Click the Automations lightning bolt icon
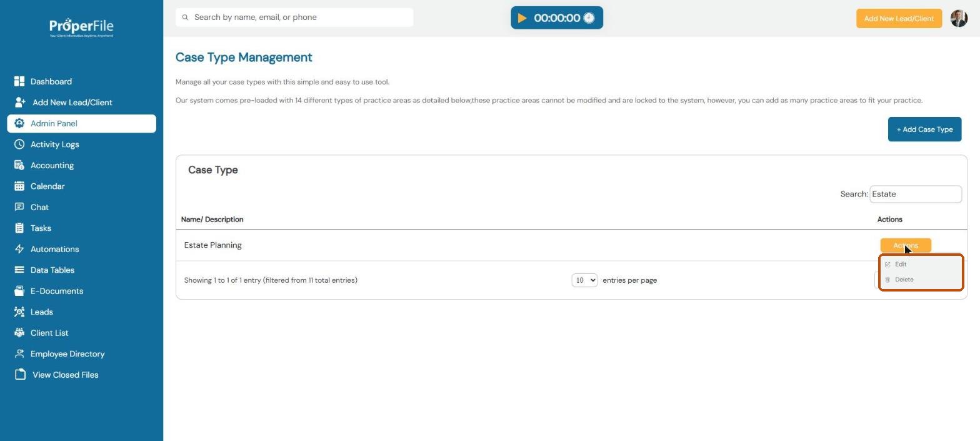 pyautogui.click(x=19, y=249)
